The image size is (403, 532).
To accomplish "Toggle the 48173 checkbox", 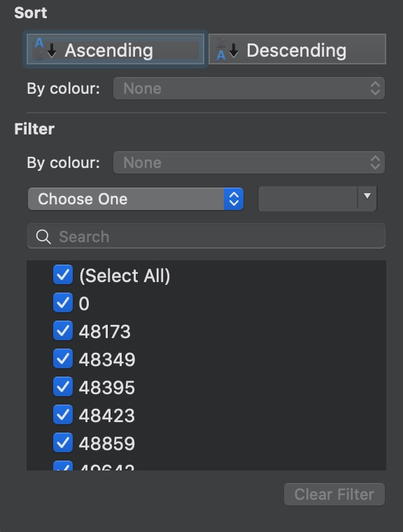I will [63, 331].
